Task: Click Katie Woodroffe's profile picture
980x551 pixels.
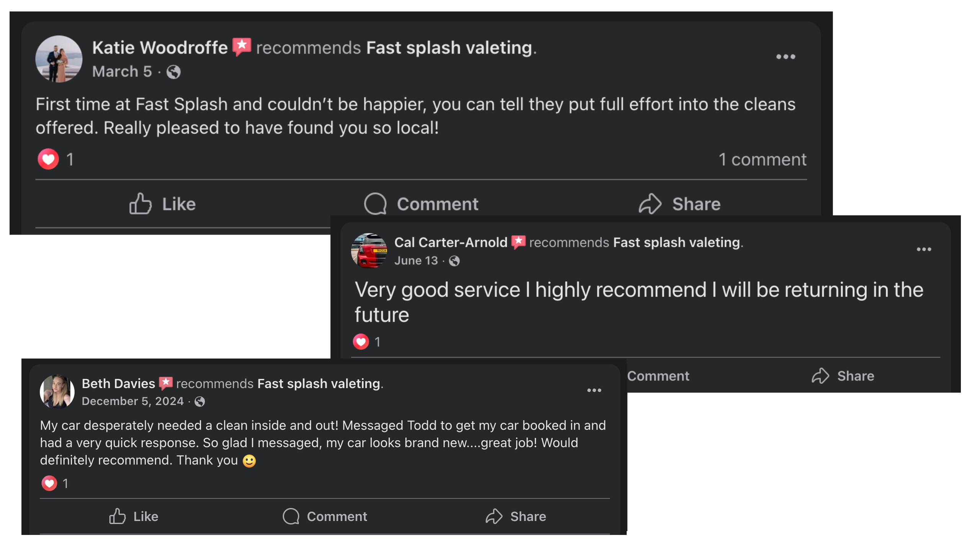Action: [59, 59]
